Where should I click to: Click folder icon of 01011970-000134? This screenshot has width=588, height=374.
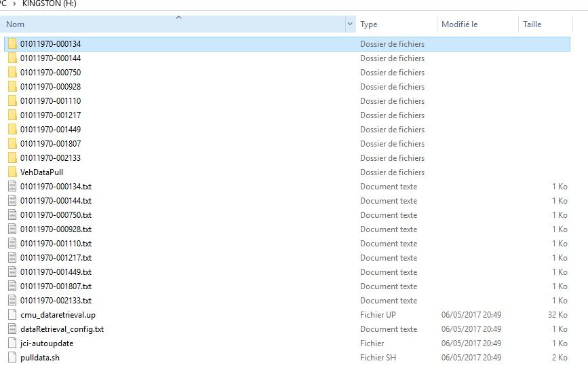12,44
